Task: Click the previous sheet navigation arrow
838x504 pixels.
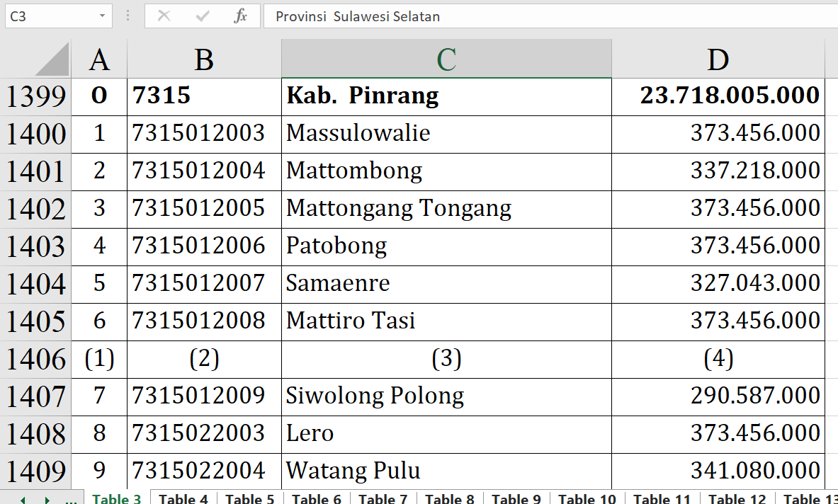Action: point(23,500)
